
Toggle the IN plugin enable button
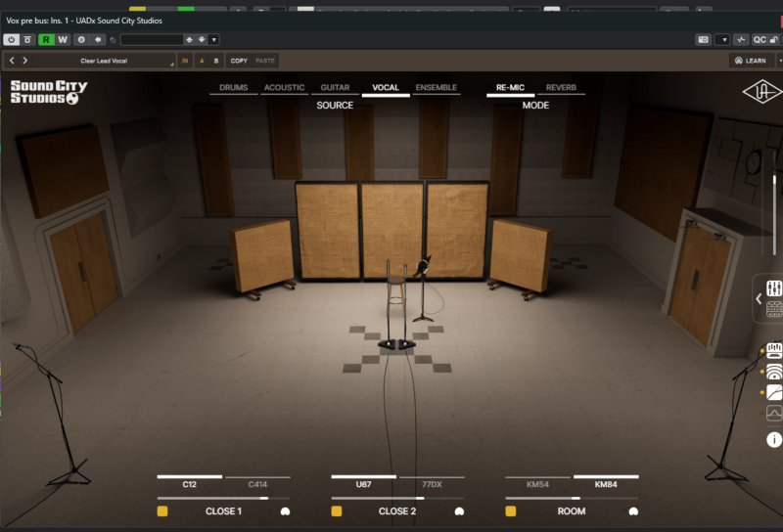coord(185,61)
